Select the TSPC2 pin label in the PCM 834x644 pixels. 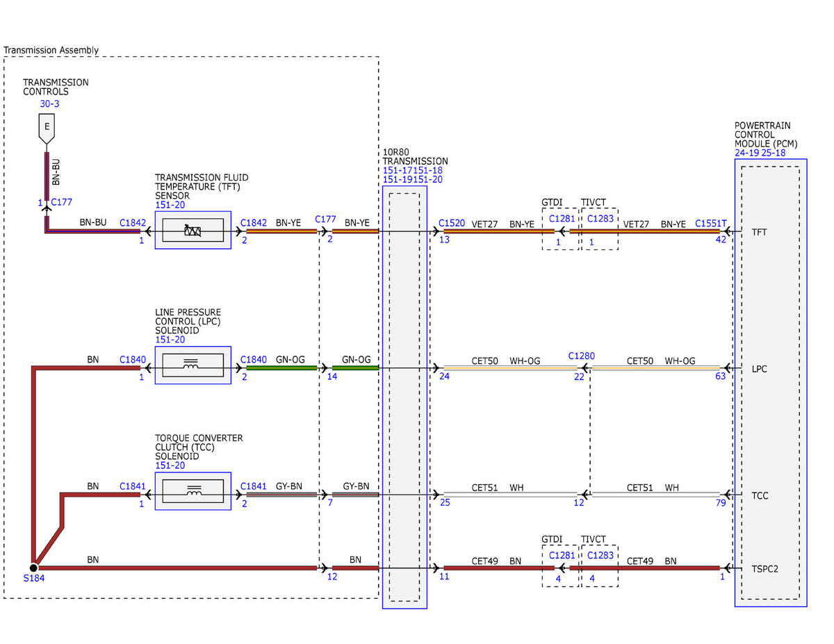tap(764, 568)
